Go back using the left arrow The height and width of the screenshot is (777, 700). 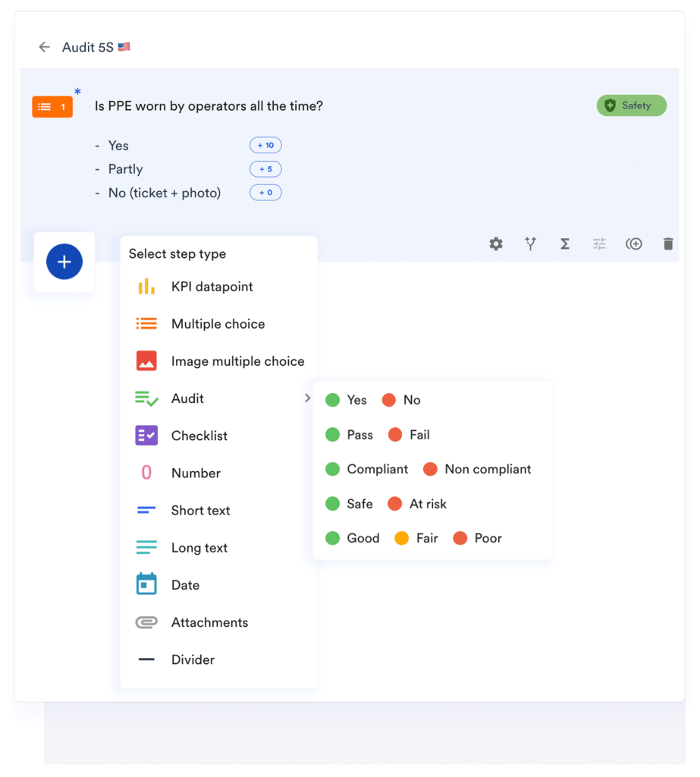click(44, 47)
